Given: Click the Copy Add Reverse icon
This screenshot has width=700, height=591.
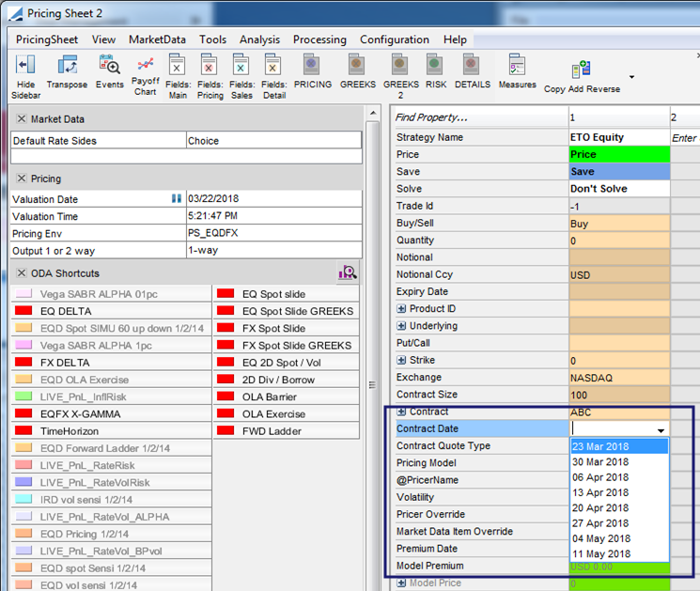Looking at the screenshot, I should [582, 70].
